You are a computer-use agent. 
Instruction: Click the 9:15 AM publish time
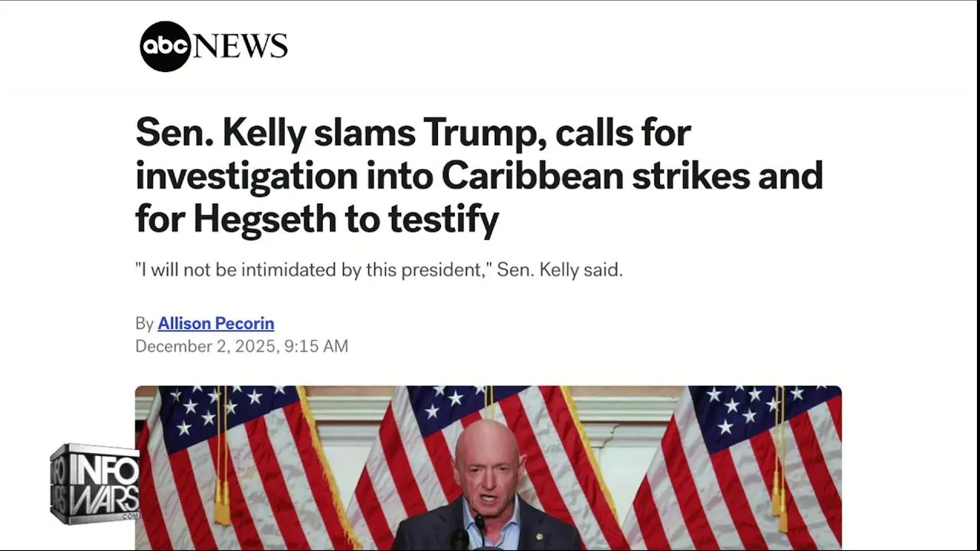[x=316, y=347]
